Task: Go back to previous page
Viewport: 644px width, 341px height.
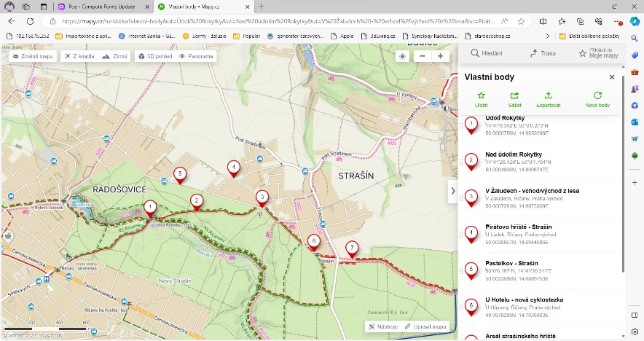Action: pos(12,21)
